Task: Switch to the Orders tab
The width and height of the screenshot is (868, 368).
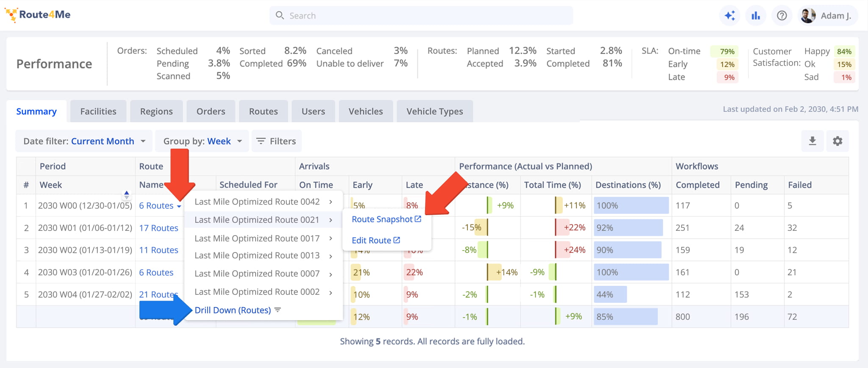Action: click(x=211, y=111)
